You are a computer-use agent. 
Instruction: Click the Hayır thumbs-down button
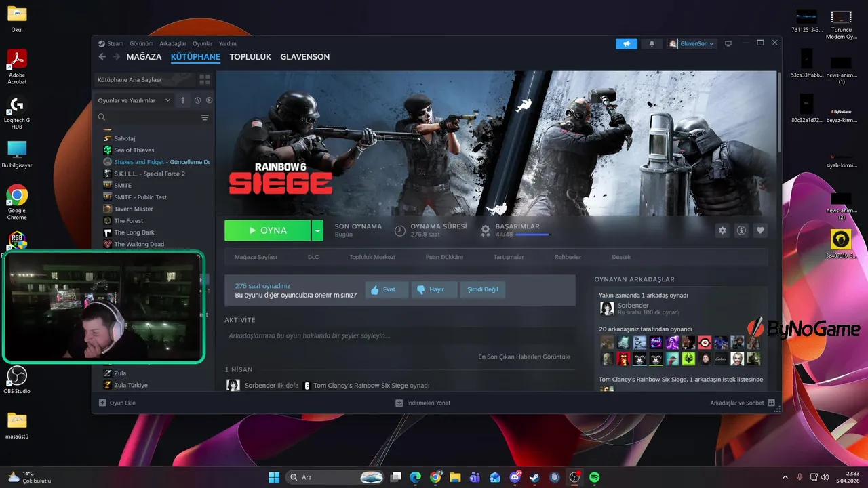435,289
